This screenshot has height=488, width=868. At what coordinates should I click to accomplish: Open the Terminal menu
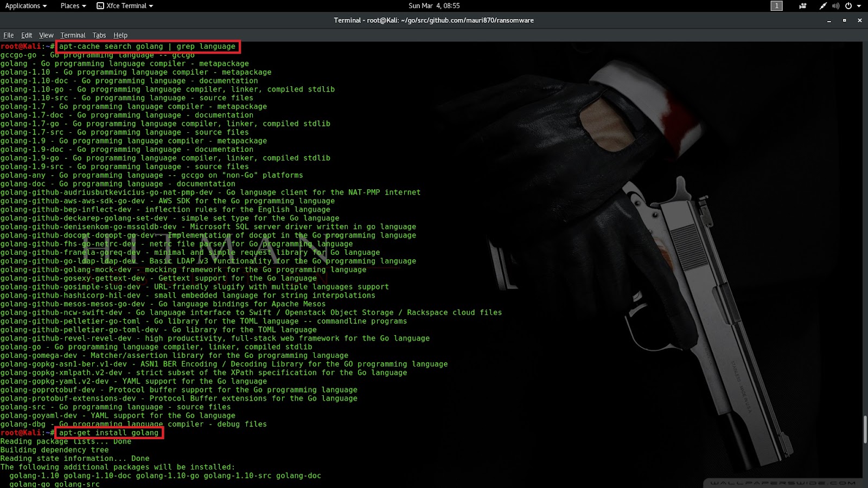pyautogui.click(x=73, y=35)
